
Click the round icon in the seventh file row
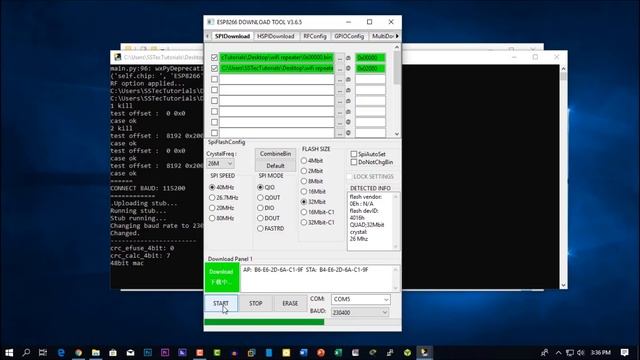(x=348, y=122)
